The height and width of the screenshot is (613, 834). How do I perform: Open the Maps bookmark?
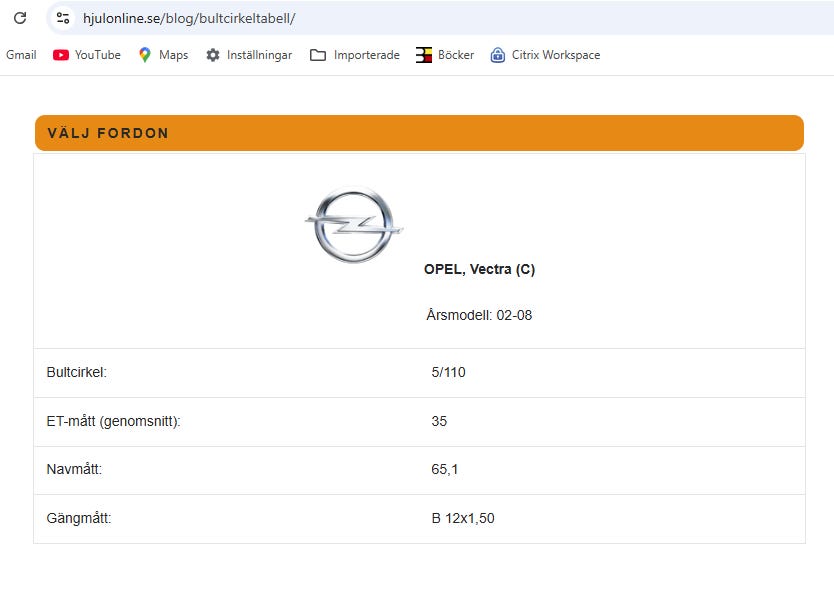point(163,55)
